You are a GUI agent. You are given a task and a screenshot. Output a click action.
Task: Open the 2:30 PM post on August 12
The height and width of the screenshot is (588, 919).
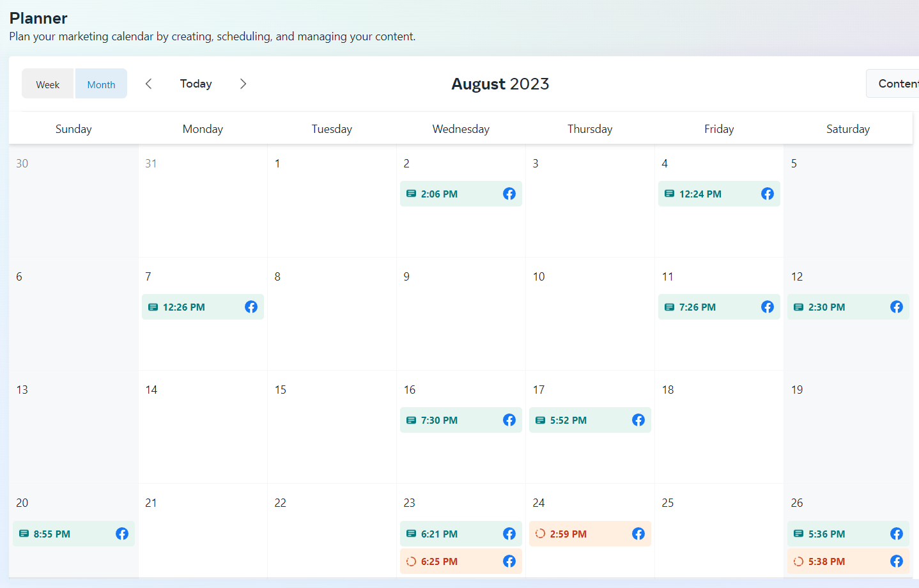(848, 307)
